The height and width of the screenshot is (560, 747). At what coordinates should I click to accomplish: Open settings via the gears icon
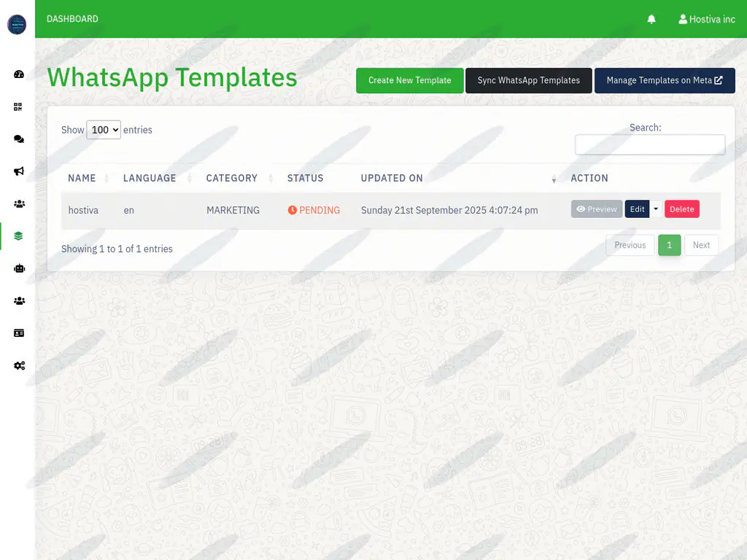click(19, 365)
